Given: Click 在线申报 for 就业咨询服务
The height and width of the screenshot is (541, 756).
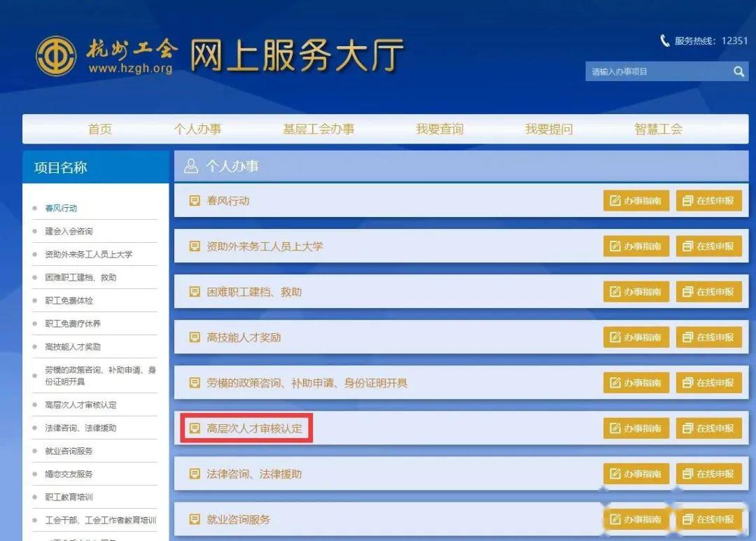Looking at the screenshot, I should click(708, 519).
